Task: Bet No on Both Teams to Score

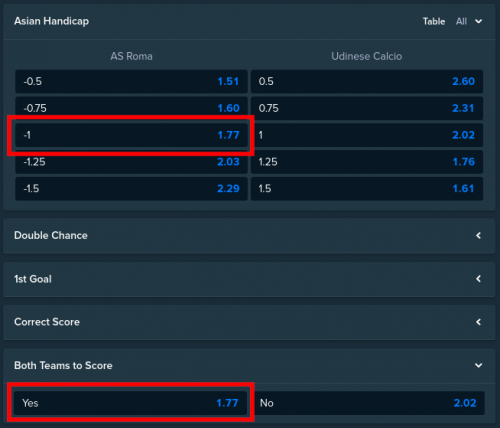Action: (368, 403)
